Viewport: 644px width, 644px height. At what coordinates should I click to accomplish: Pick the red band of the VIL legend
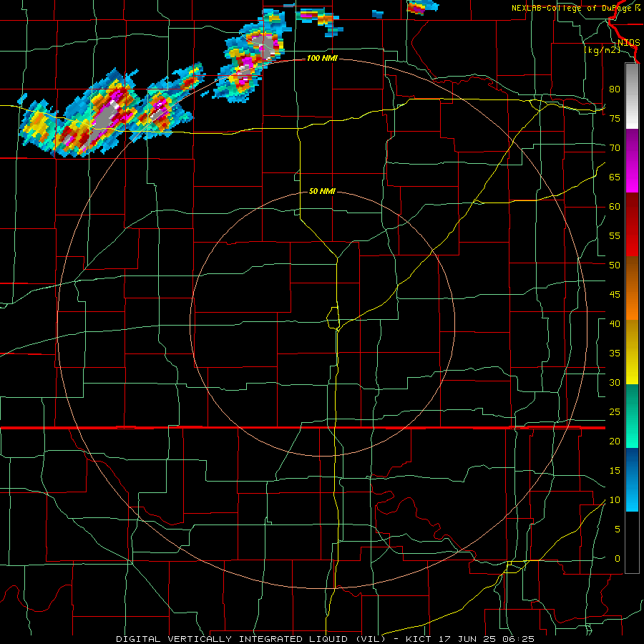(632, 224)
